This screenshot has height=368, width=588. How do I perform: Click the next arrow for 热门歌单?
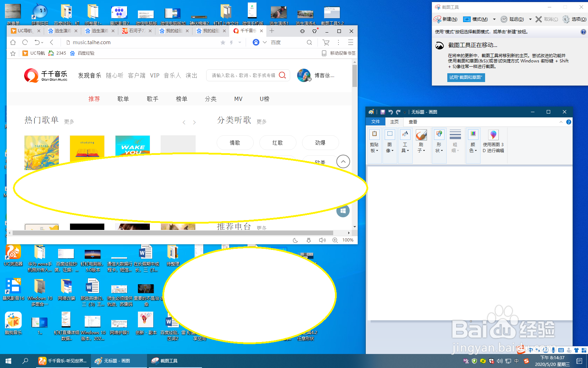point(195,122)
